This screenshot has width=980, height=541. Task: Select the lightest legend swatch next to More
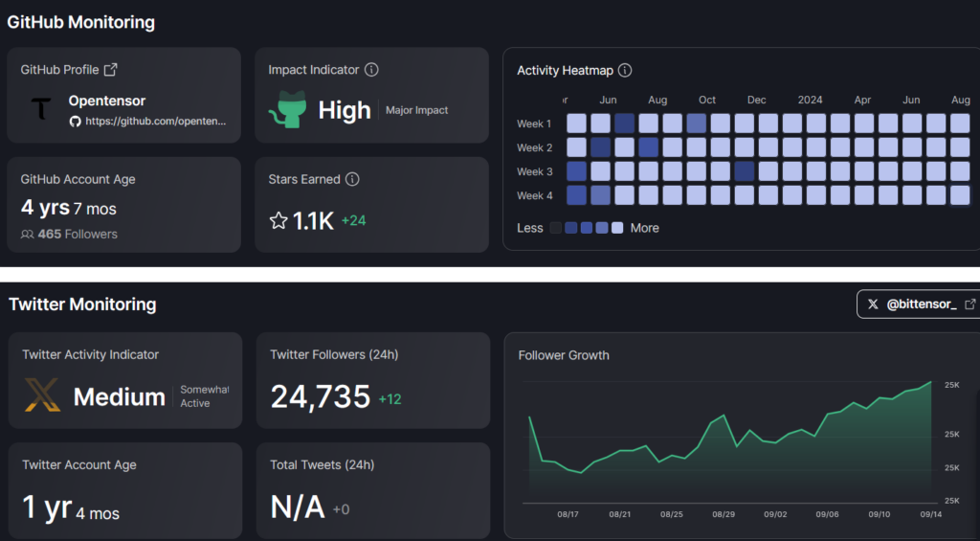617,228
